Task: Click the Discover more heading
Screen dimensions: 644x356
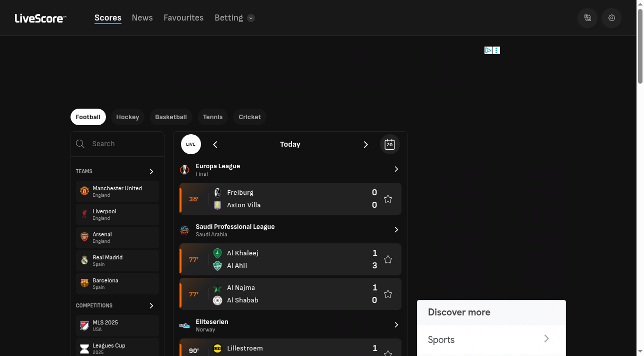Action: (459, 312)
